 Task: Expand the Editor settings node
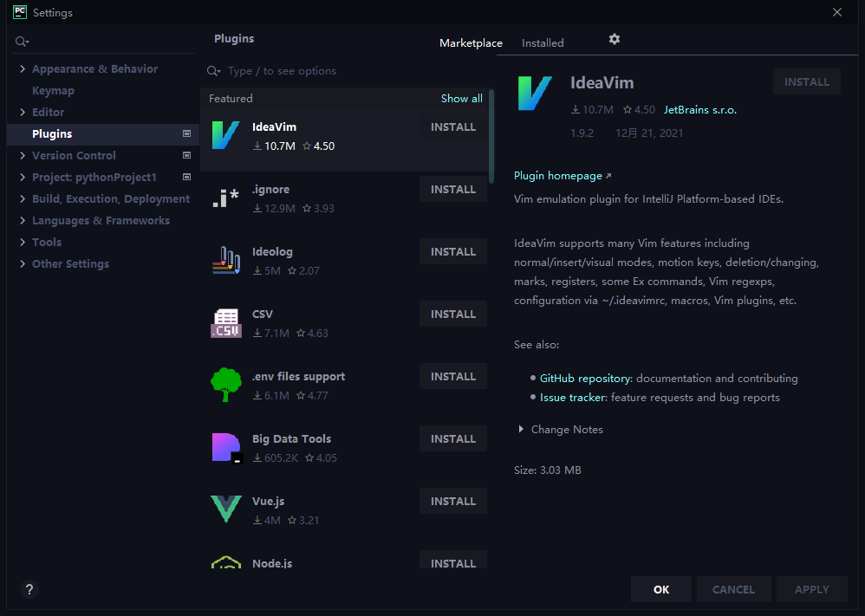(x=22, y=112)
